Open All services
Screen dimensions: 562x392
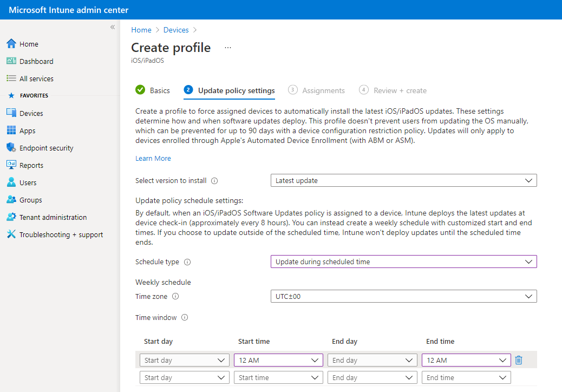(36, 78)
